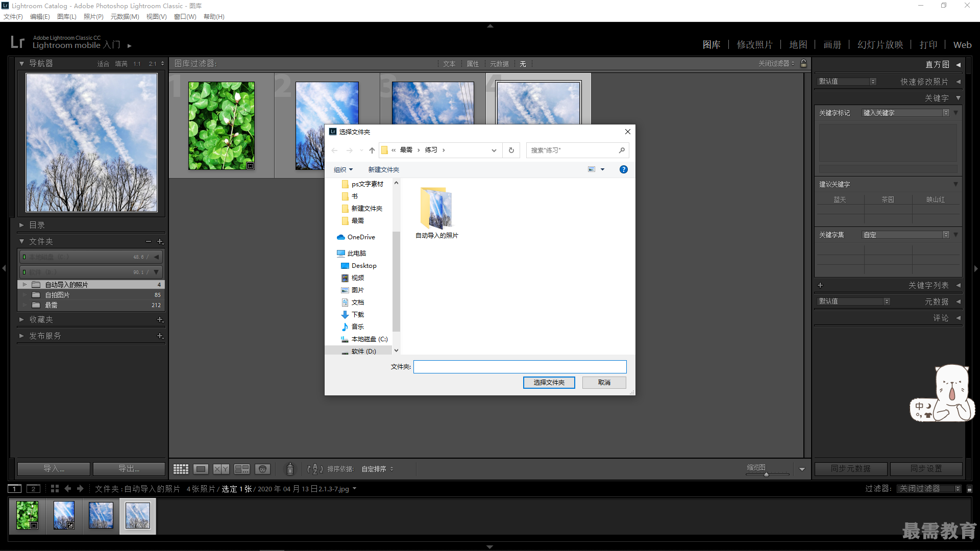This screenshot has height=551, width=980.
Task: Expand the 直方图 panel
Action: pyautogui.click(x=958, y=65)
